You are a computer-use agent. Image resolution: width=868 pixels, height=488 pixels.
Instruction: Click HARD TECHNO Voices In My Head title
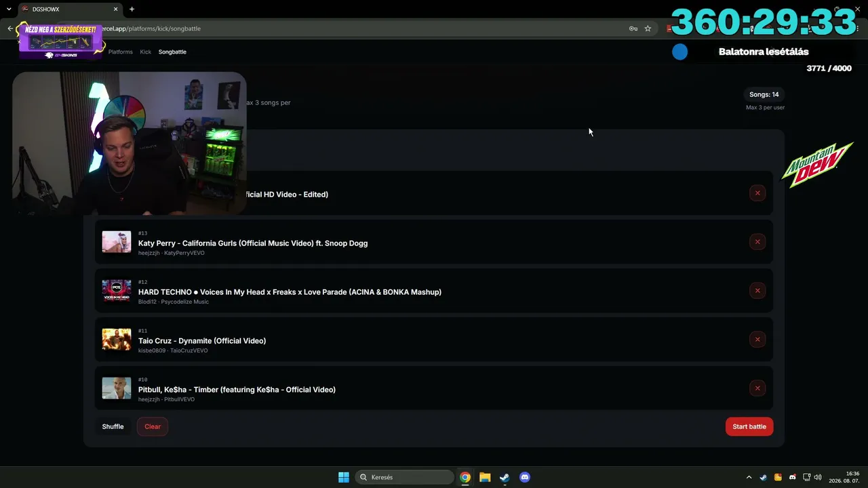pyautogui.click(x=290, y=292)
